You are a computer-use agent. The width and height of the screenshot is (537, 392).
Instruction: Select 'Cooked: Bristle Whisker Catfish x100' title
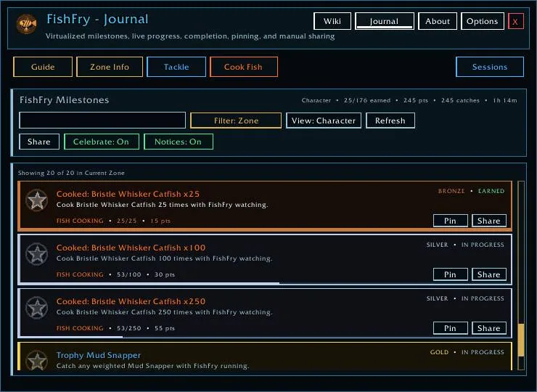tap(131, 248)
